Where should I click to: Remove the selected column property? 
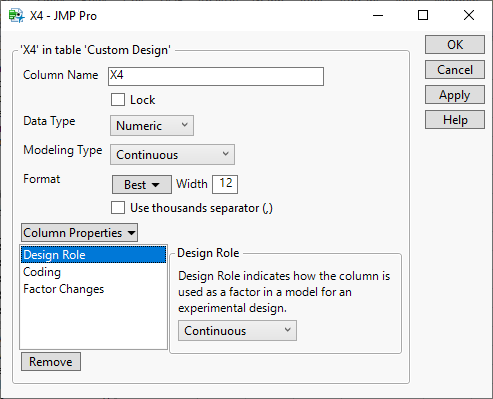click(x=51, y=362)
